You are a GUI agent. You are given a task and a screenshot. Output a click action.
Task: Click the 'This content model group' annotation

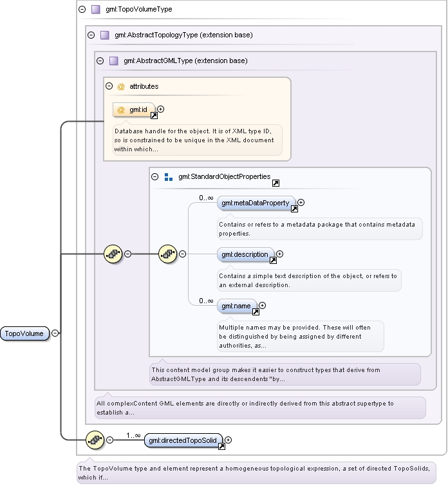pos(285,375)
